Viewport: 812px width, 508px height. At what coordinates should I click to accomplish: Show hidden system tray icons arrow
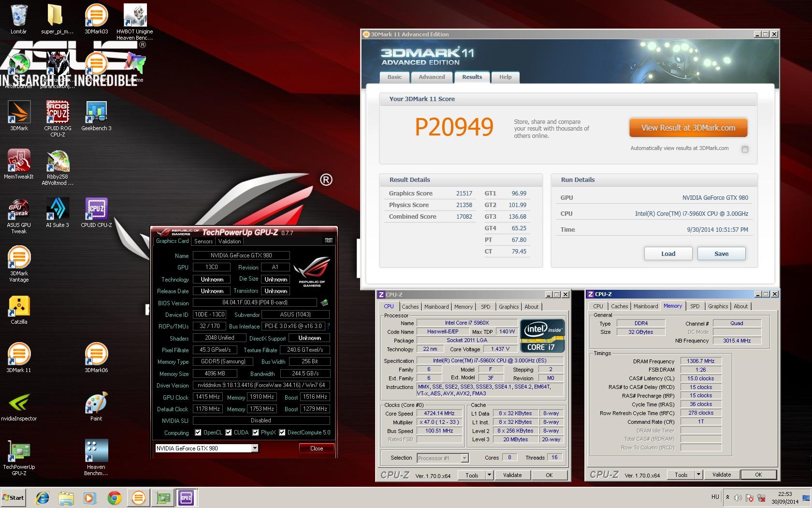pyautogui.click(x=727, y=497)
